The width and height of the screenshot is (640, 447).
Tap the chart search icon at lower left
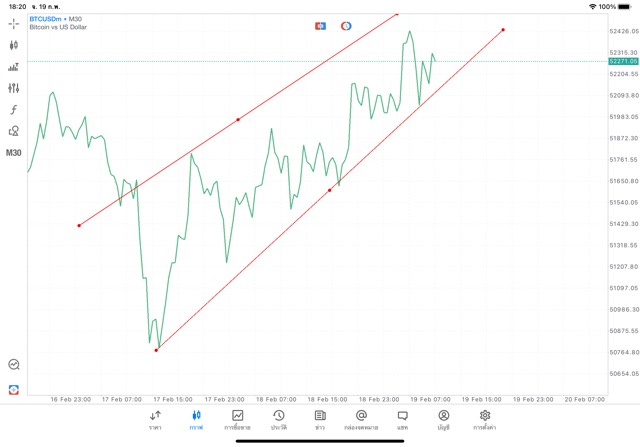pyautogui.click(x=14, y=365)
